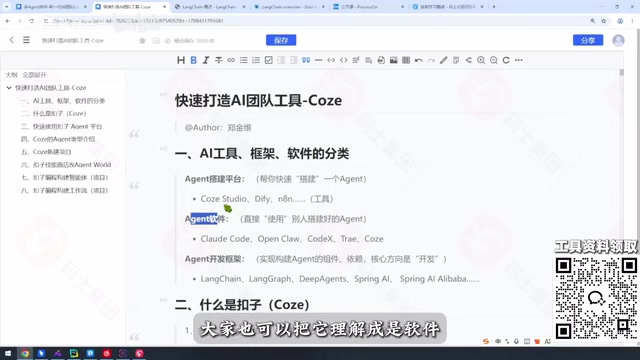The width and height of the screenshot is (640, 360).
Task: Open a new browser tab
Action: coord(494,7)
